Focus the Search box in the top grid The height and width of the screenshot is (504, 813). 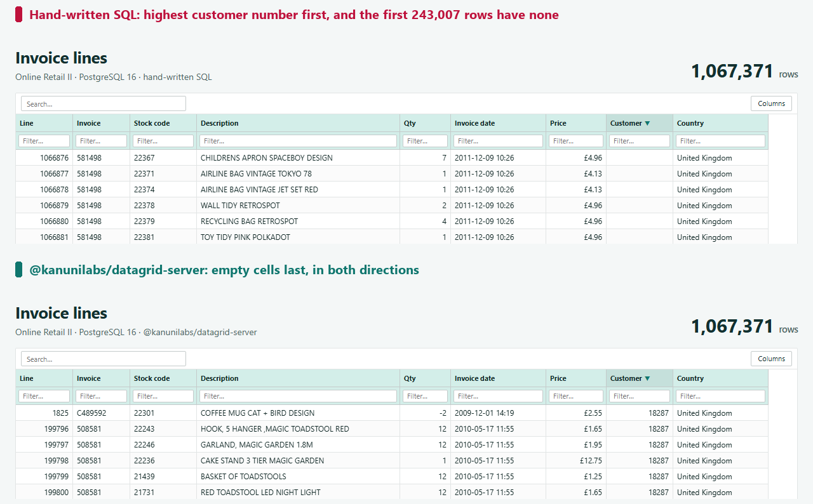tap(104, 103)
